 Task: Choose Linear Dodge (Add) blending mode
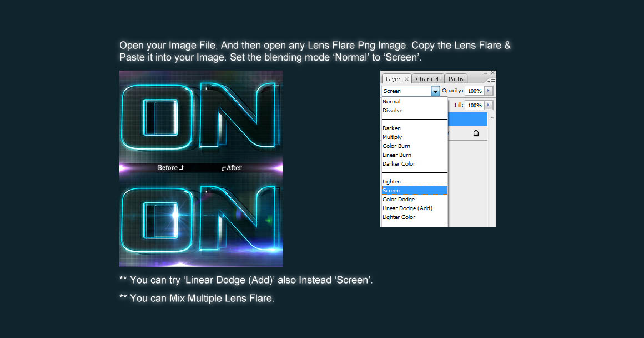coord(407,208)
